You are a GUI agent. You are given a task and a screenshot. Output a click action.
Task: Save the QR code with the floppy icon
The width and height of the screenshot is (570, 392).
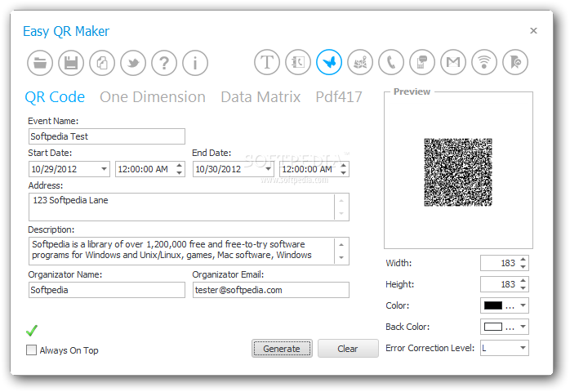pos(71,63)
